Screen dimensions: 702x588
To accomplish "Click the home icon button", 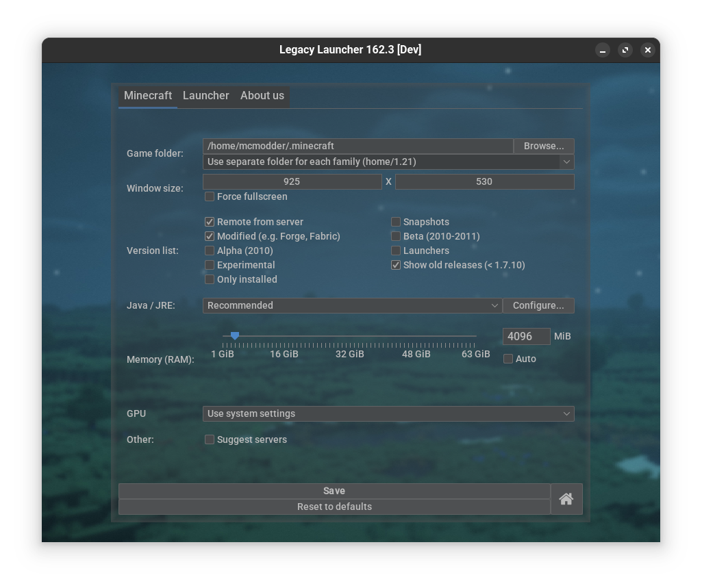I will [566, 499].
